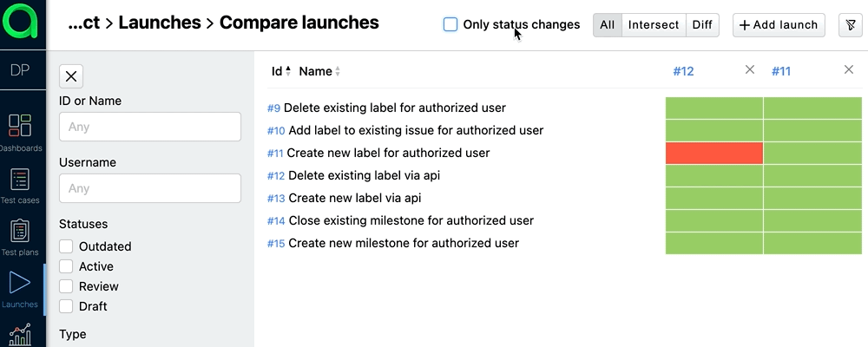Remove launch #11 from comparison
Screen dimensions: 868x347
[x=849, y=70]
